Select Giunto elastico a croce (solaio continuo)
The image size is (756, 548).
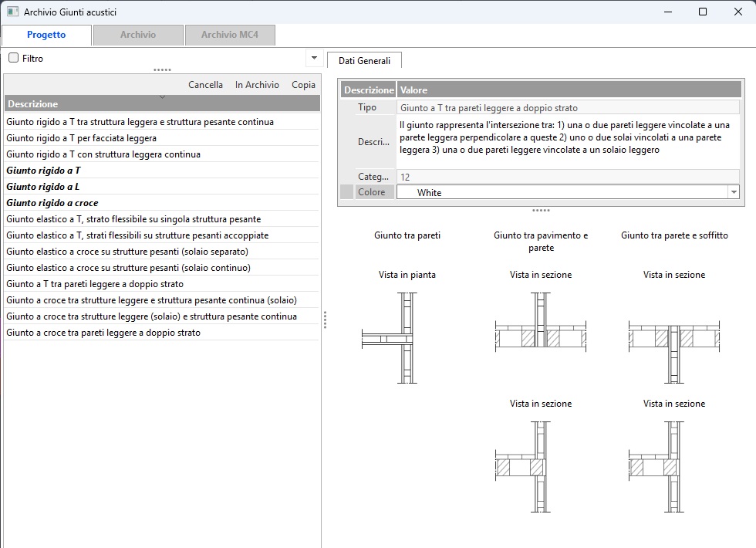[128, 268]
